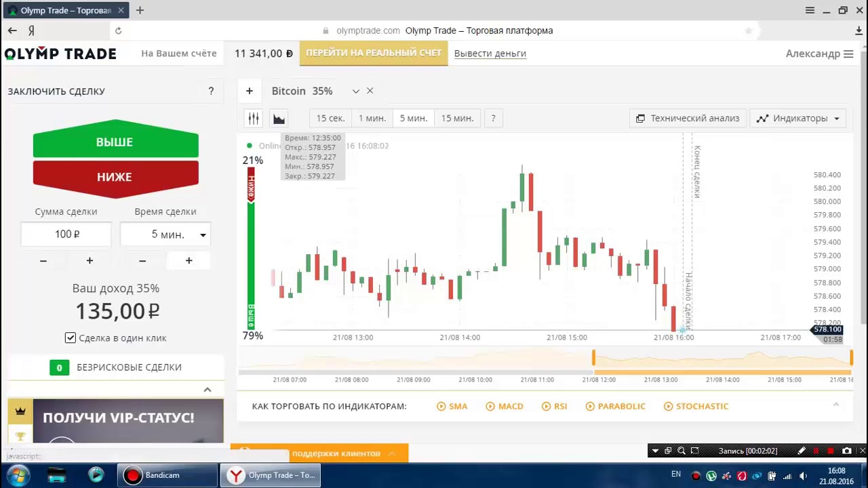Open browser downloads arrow
868x488 pixels.
tap(859, 30)
